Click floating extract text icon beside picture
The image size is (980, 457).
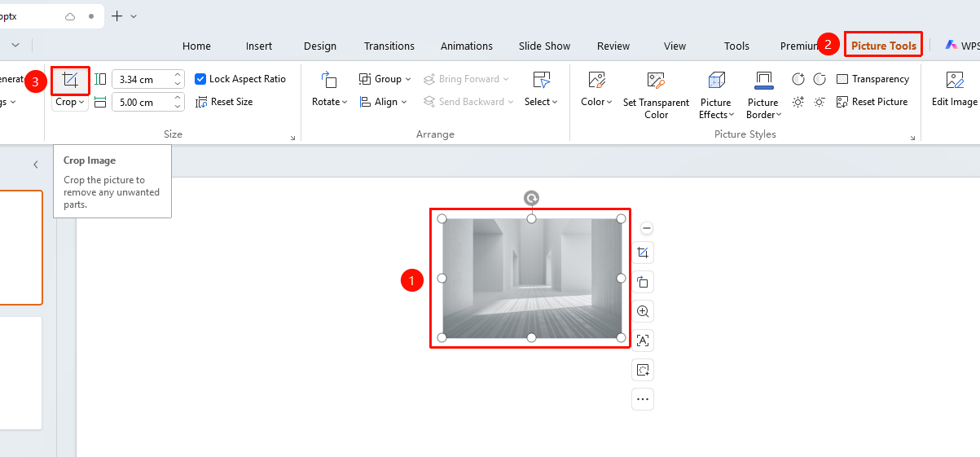[643, 341]
